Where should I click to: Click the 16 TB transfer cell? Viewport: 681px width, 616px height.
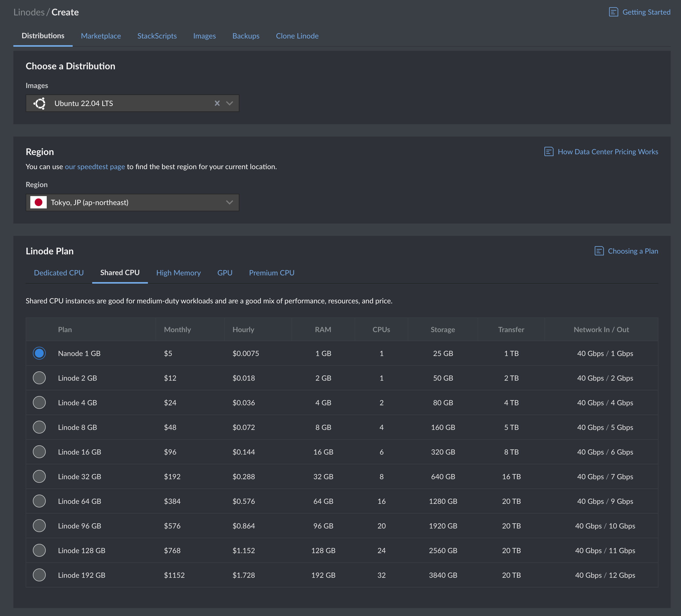pos(511,477)
